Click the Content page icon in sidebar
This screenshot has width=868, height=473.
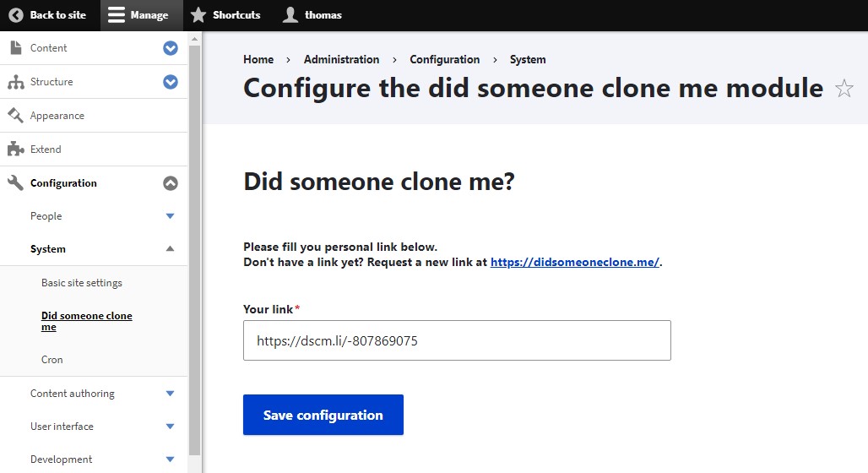(16, 47)
